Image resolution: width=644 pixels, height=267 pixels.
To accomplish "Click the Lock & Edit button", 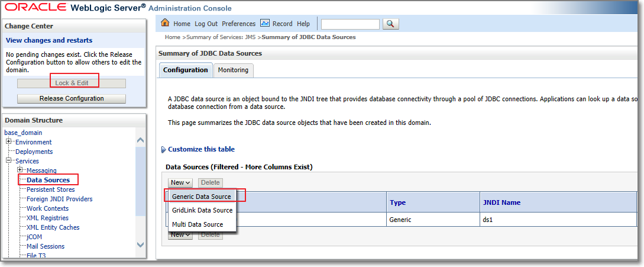I will click(72, 83).
